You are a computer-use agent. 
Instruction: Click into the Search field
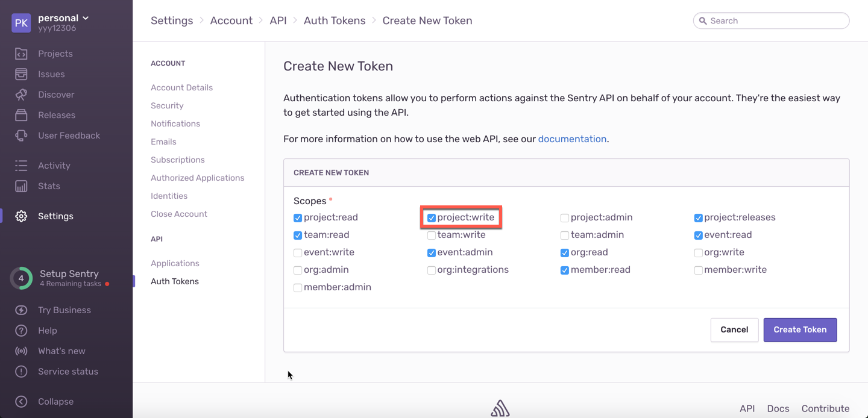(775, 20)
